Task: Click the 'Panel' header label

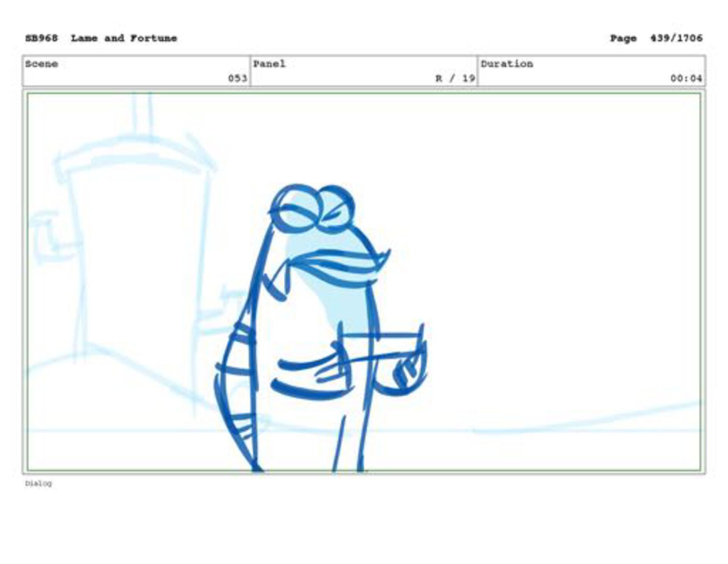Action: tap(269, 64)
